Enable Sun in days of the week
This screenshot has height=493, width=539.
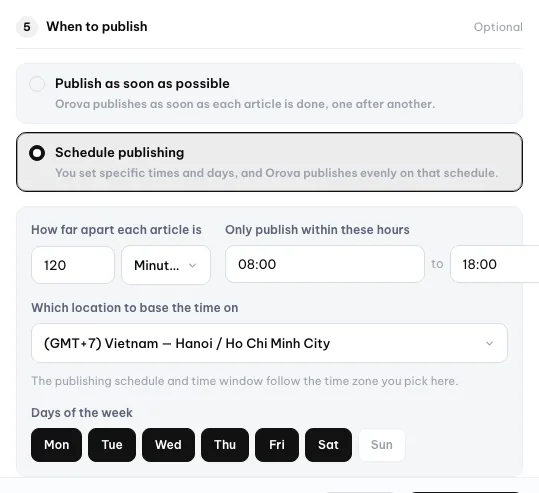coord(382,445)
